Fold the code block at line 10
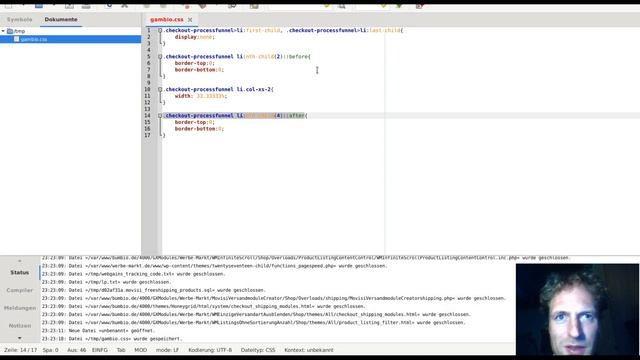 click(160, 89)
